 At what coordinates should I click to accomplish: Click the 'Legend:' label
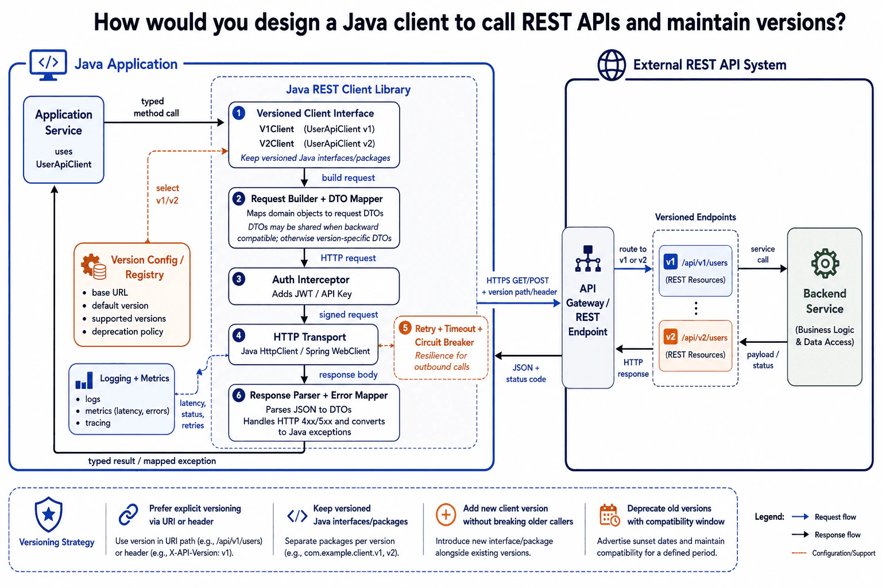(x=769, y=517)
